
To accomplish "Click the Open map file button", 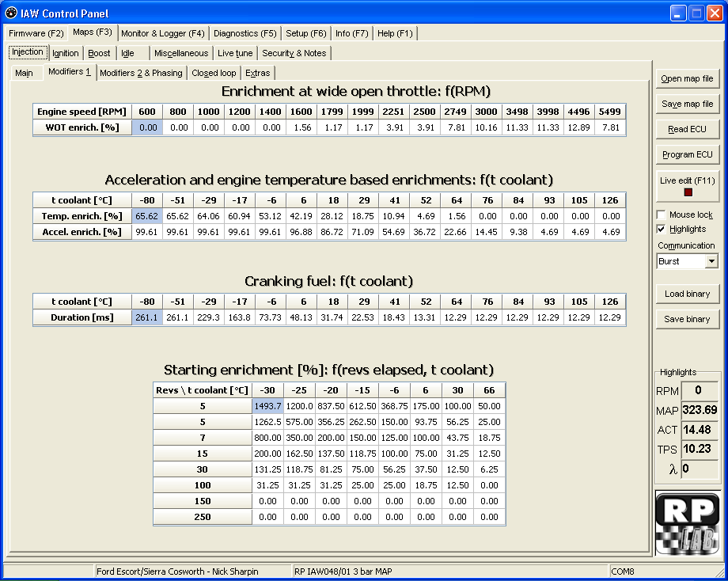I will (x=687, y=78).
